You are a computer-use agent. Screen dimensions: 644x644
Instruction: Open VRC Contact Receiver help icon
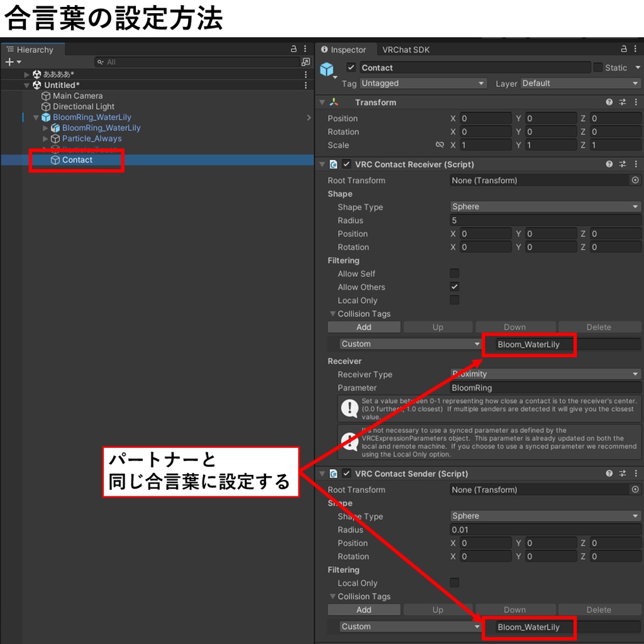click(609, 164)
